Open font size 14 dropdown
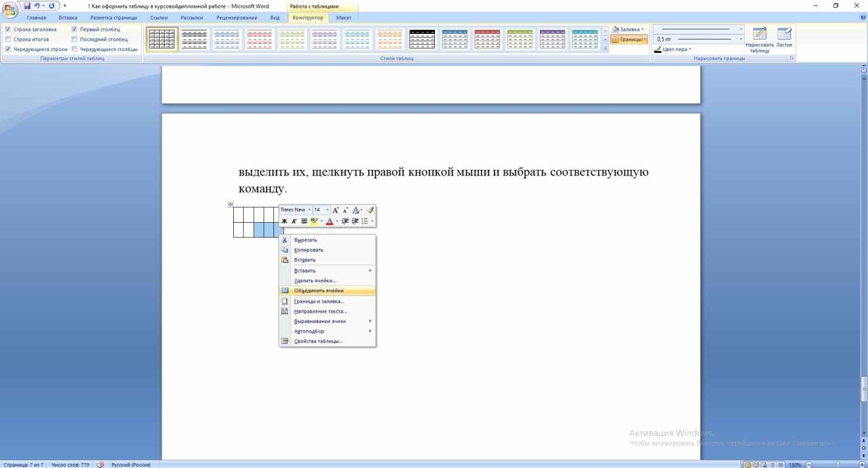868x468 pixels. click(x=327, y=209)
